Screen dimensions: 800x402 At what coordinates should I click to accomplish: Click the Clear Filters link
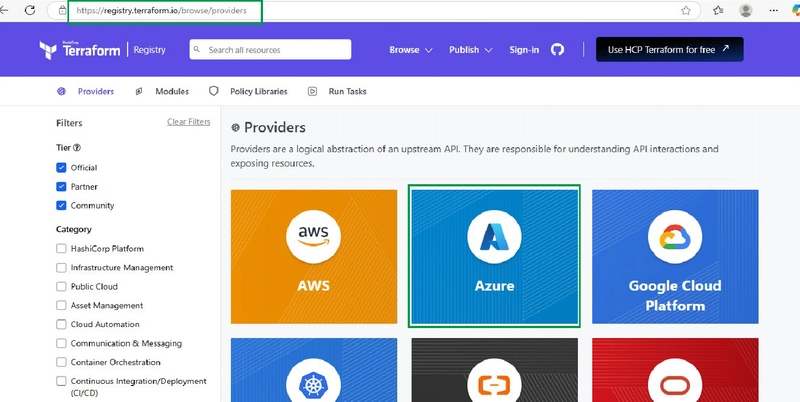tap(189, 122)
